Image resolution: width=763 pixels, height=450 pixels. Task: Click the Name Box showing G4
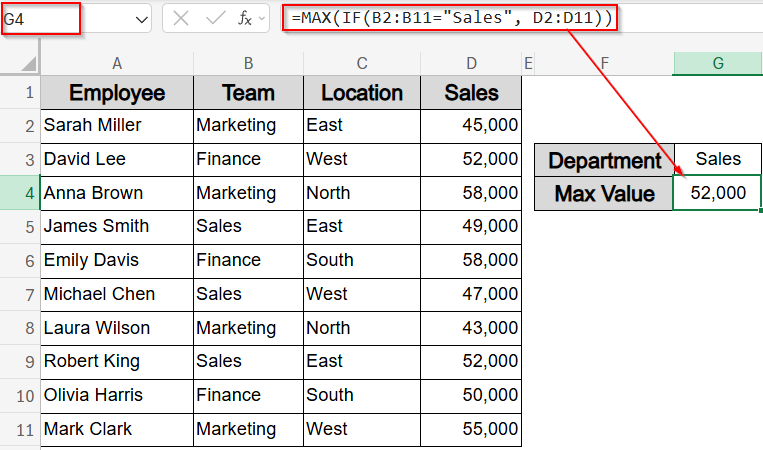coord(41,19)
